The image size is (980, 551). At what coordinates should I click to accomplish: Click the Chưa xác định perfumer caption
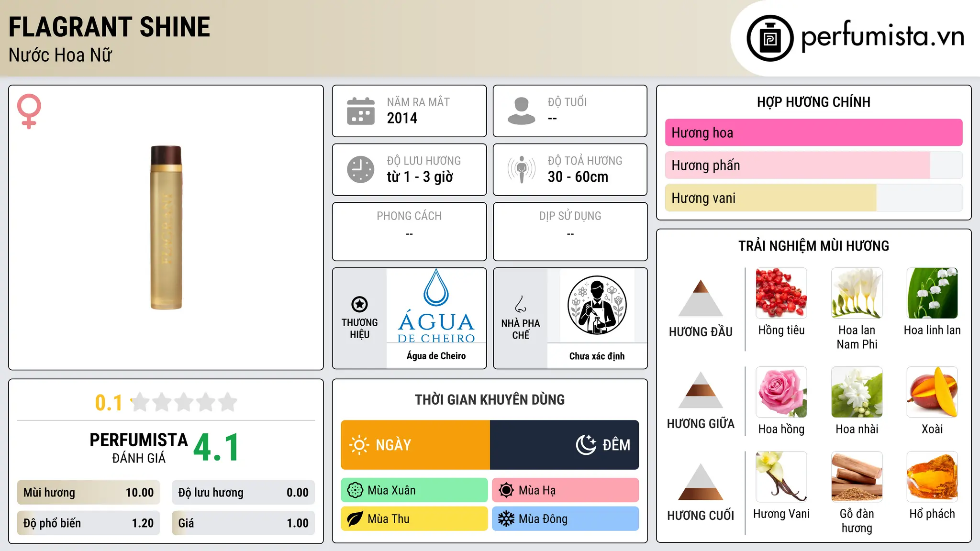click(597, 356)
